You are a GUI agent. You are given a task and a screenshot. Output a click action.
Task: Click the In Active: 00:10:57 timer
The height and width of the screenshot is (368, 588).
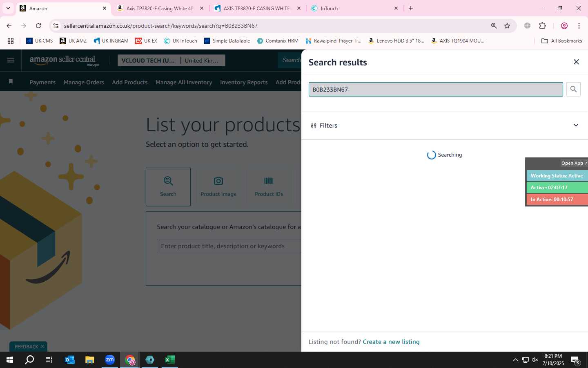coord(557,200)
